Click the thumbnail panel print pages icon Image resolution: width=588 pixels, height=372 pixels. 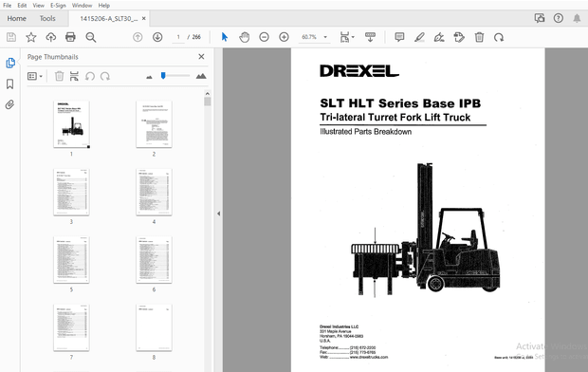point(74,76)
